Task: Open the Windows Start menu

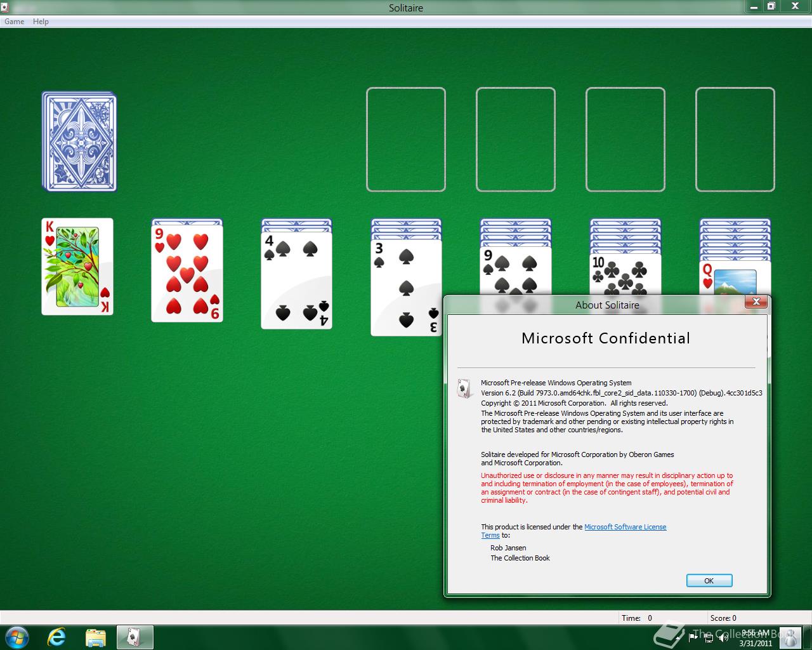Action: click(x=16, y=637)
